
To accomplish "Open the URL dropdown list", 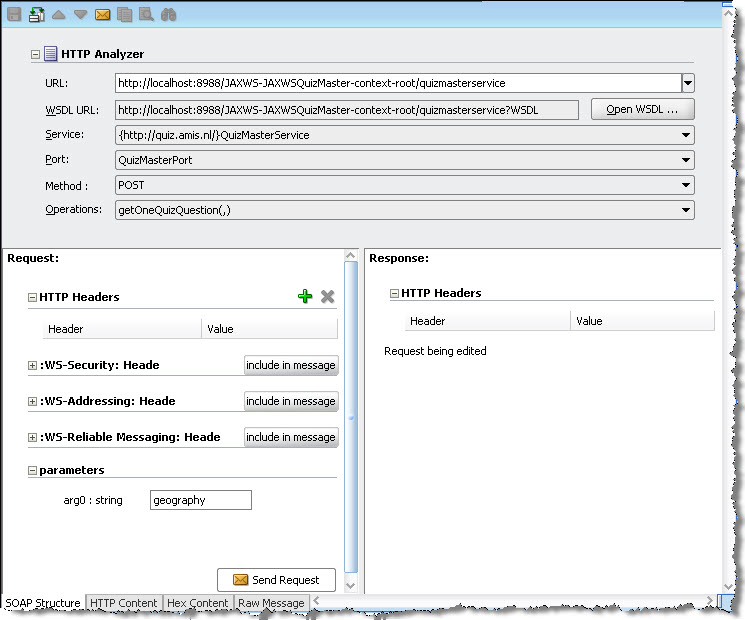I will tap(688, 83).
